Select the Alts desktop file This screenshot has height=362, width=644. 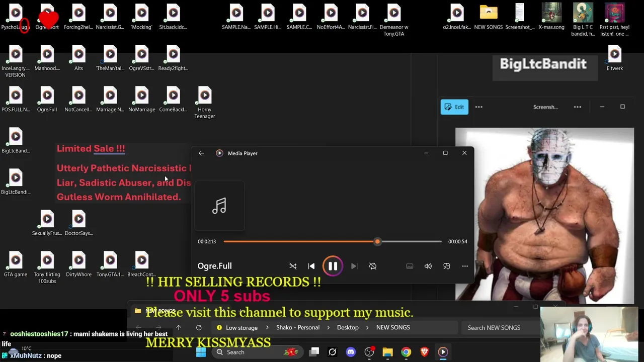tap(78, 58)
